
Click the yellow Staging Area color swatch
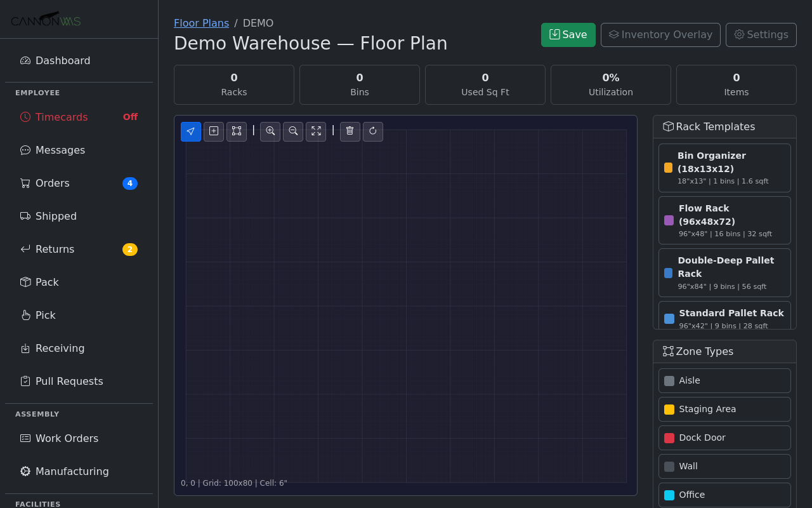pyautogui.click(x=669, y=410)
